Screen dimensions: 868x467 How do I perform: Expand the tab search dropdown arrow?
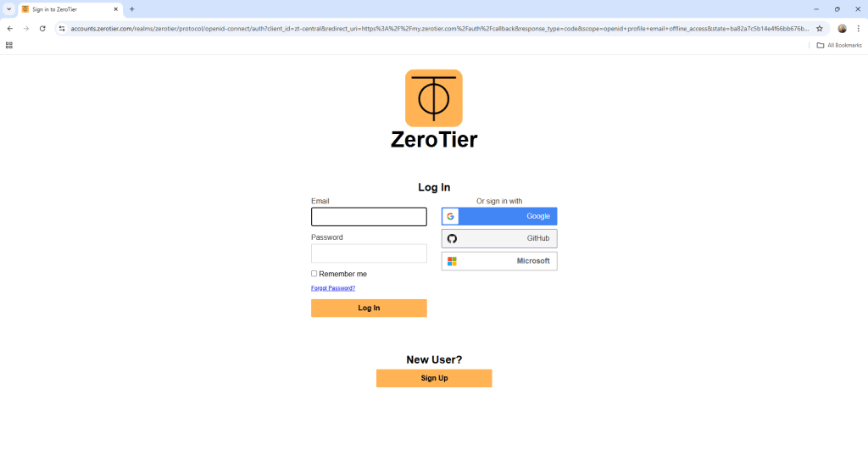click(x=8, y=8)
